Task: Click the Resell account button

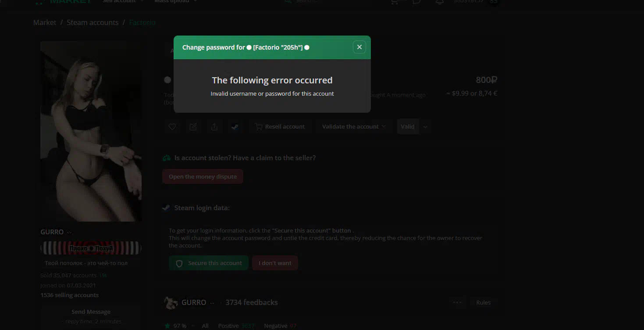Action: (x=280, y=126)
